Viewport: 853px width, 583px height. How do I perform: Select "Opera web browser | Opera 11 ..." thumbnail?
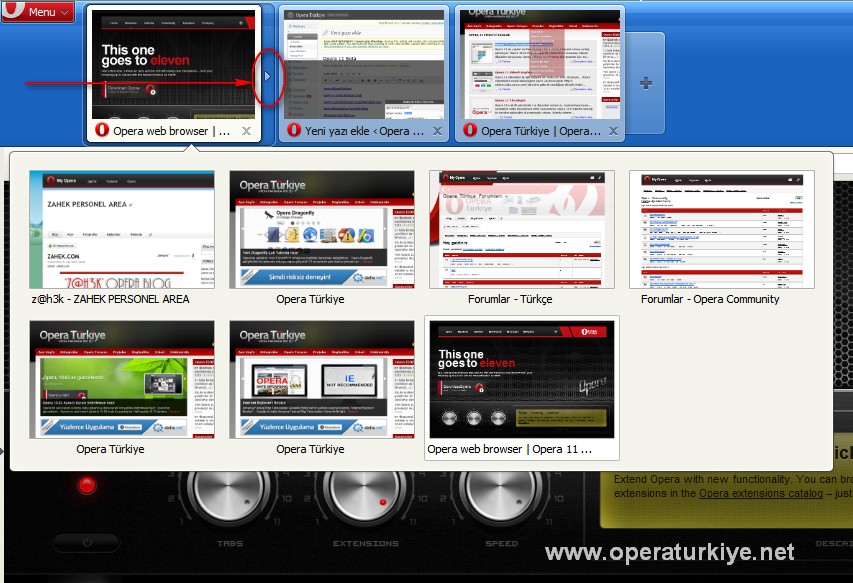[522, 380]
